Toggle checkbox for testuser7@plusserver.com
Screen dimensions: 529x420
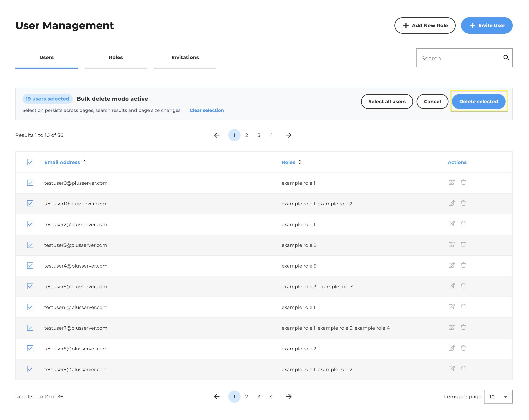click(x=30, y=328)
